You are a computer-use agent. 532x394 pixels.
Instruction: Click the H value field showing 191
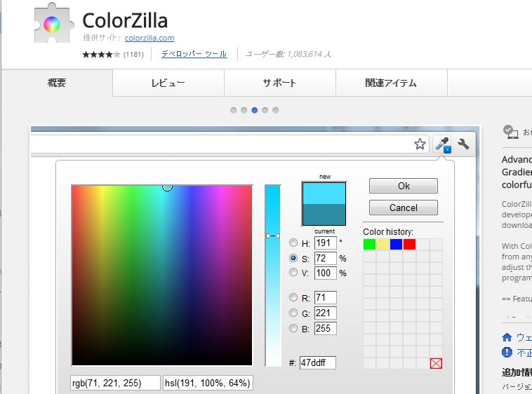(326, 243)
